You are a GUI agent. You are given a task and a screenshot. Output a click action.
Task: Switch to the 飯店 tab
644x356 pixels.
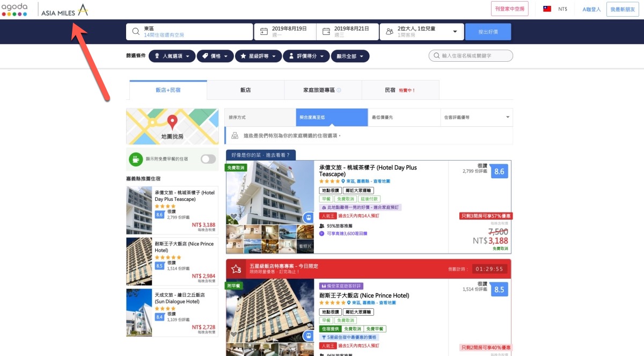click(x=245, y=90)
